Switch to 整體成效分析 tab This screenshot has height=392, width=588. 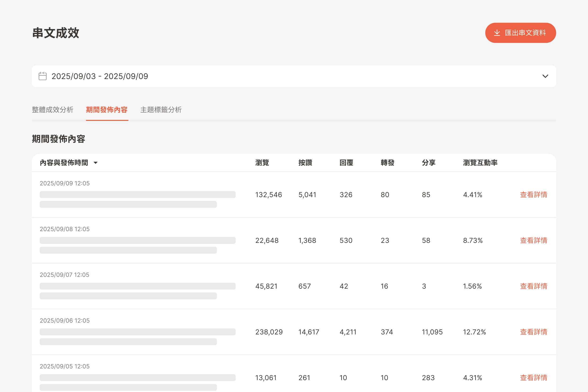[53, 110]
